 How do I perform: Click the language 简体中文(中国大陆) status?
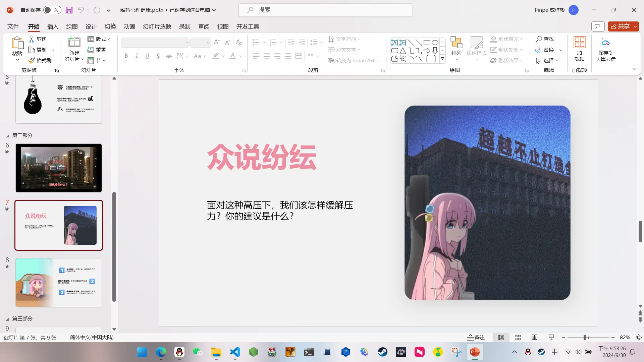click(92, 338)
